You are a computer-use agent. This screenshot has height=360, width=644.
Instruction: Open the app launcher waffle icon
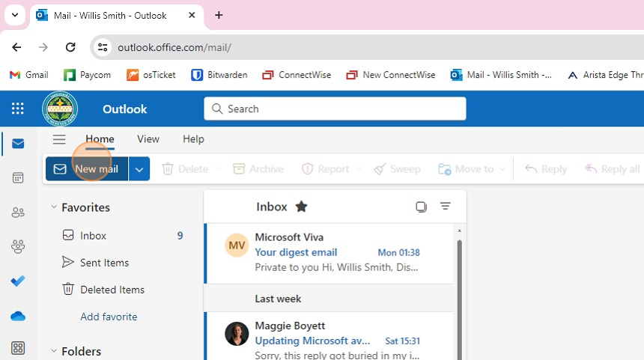18,109
